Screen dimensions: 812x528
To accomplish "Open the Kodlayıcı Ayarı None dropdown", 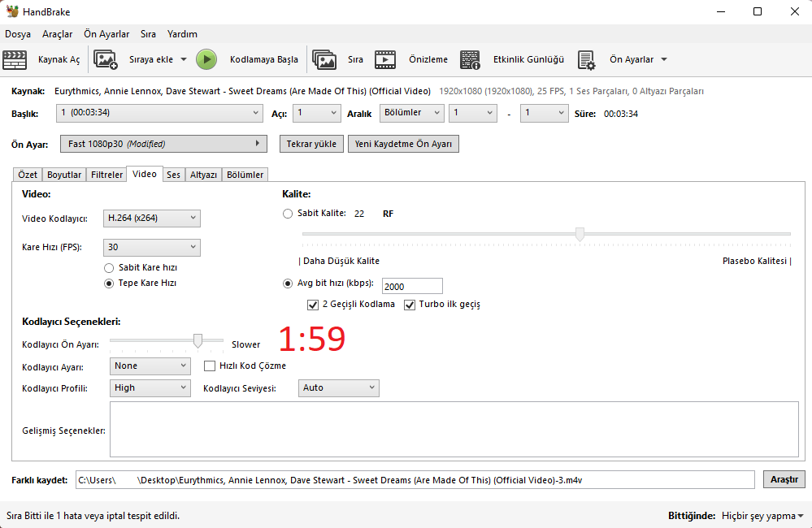I will [150, 366].
